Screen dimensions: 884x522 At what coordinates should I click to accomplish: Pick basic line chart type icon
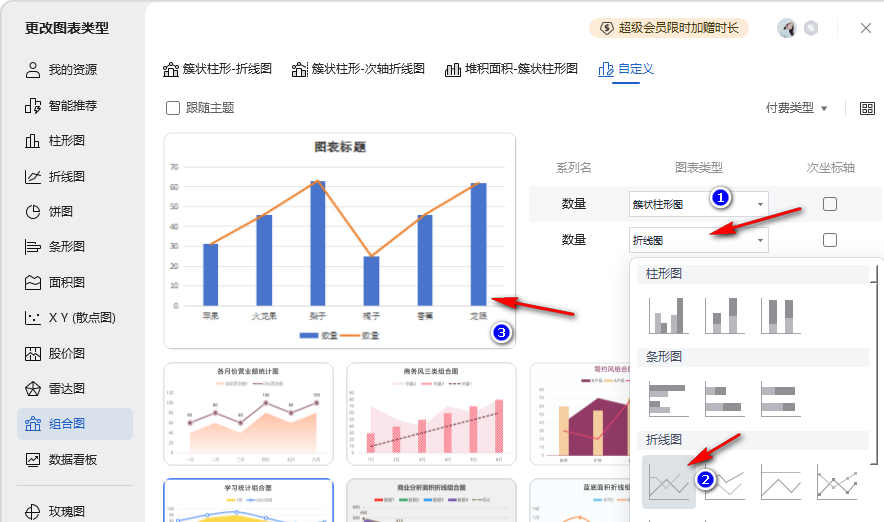[x=669, y=482]
